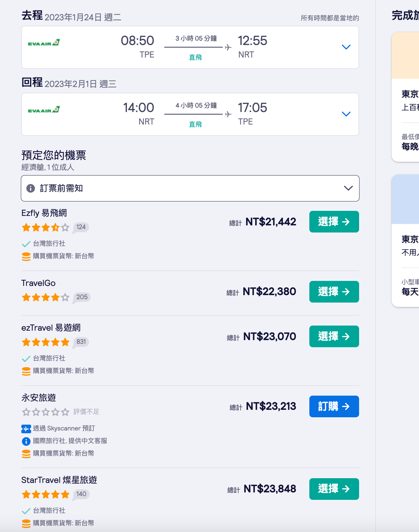Open StarTravel's 140 reviews count bubble
The height and width of the screenshot is (532, 419).
81,494
